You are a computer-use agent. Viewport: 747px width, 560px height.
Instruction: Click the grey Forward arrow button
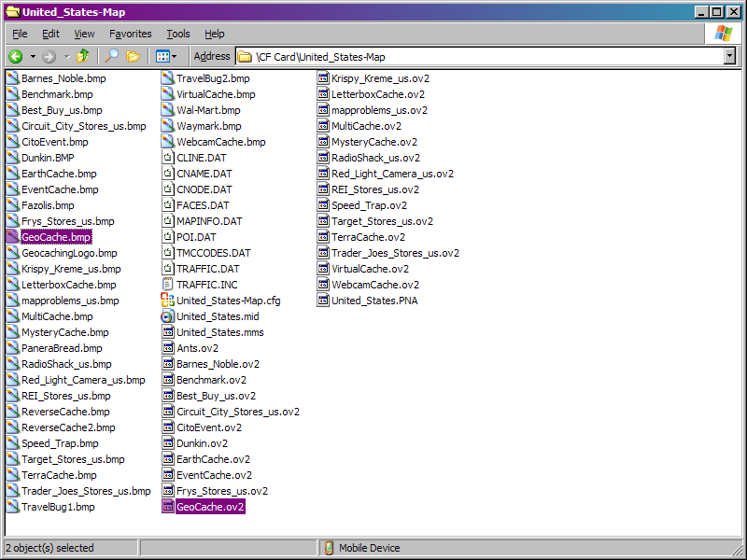click(49, 57)
